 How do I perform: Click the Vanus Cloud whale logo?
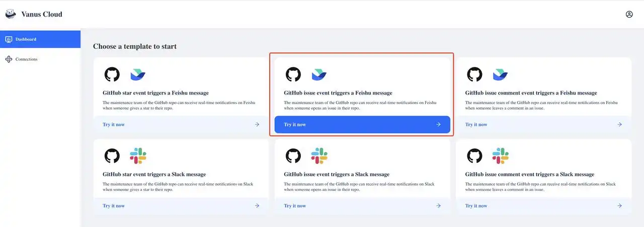(11, 14)
